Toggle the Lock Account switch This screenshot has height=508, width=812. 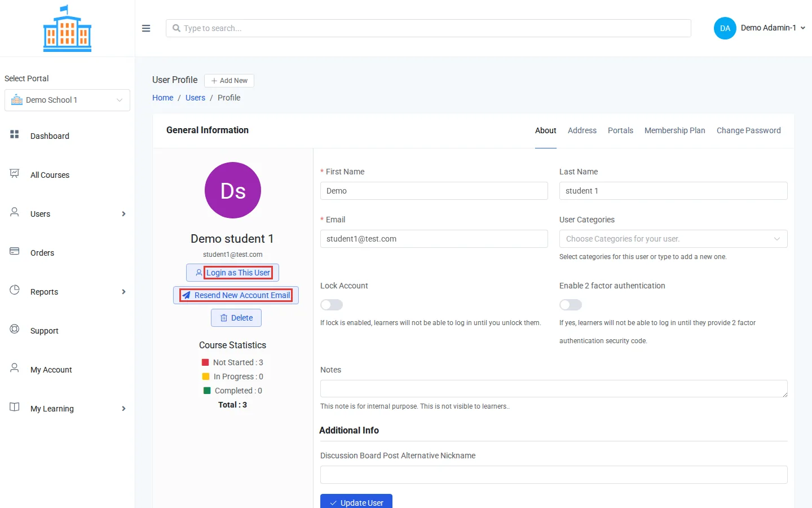332,305
